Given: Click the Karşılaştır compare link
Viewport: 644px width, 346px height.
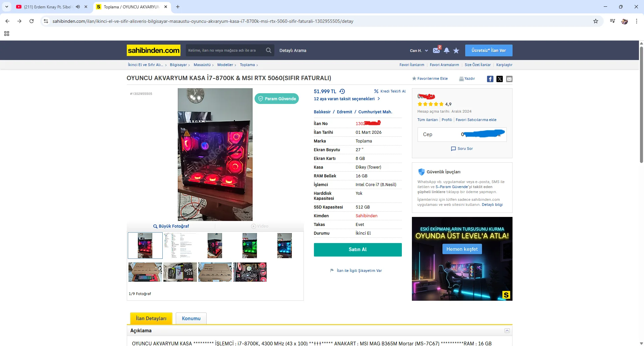Looking at the screenshot, I should [x=504, y=65].
